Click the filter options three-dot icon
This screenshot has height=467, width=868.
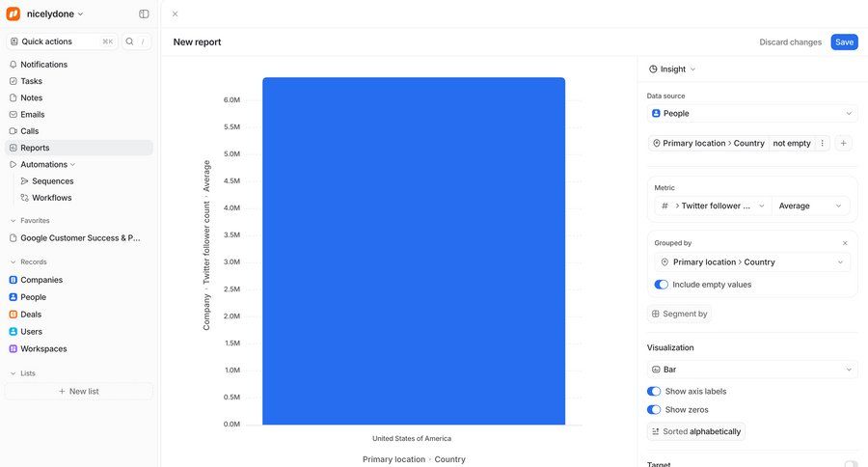(x=823, y=143)
